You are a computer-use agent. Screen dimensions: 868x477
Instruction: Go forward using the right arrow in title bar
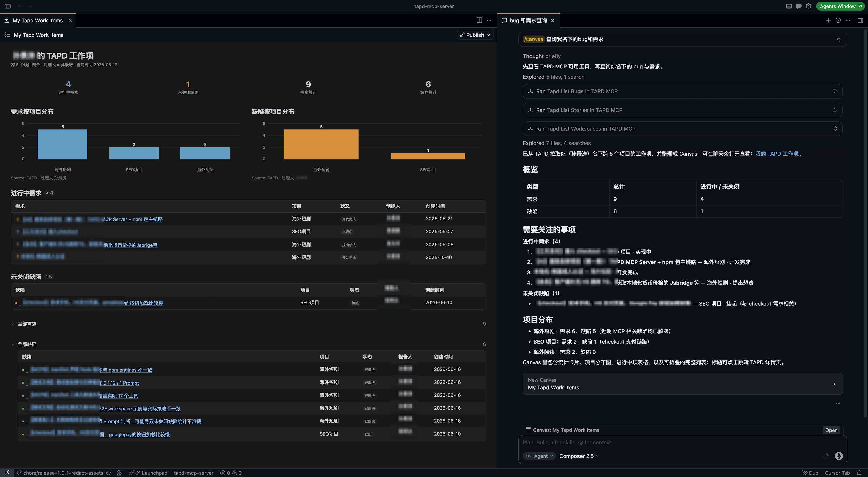(30, 6)
